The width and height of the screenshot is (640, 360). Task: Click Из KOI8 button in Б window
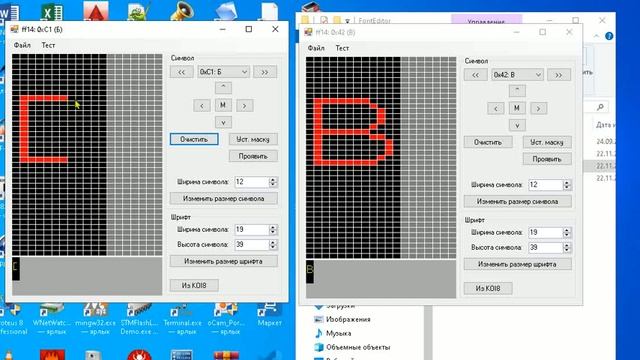[x=194, y=285]
